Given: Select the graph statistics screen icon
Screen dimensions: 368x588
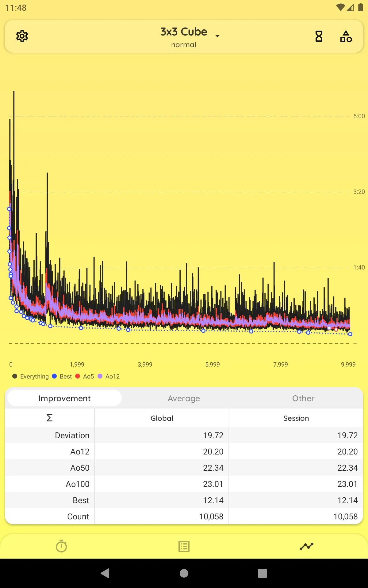Looking at the screenshot, I should tap(307, 546).
